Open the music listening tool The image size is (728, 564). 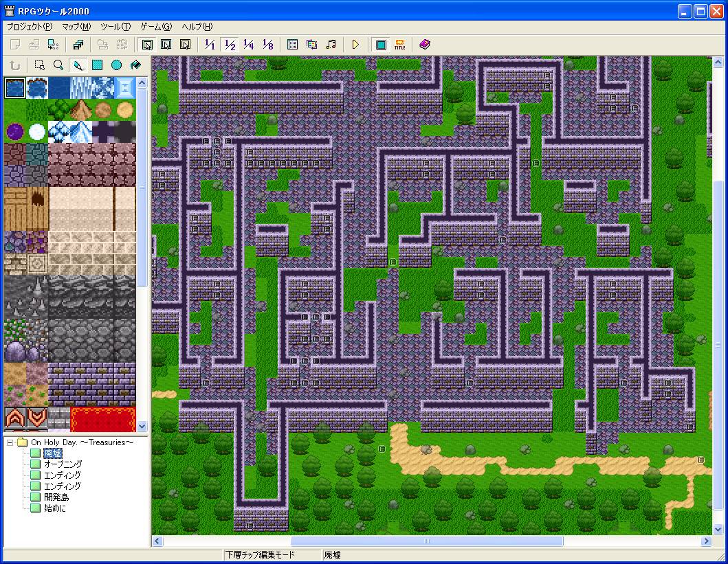coord(331,45)
